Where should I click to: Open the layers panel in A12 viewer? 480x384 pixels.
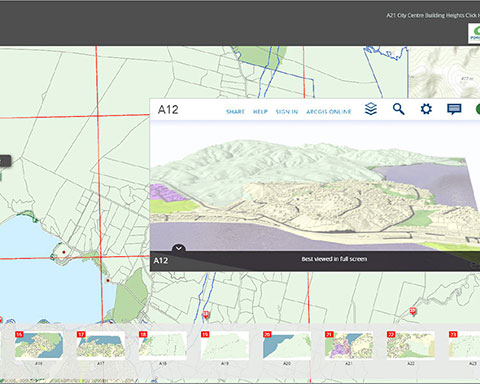[x=371, y=109]
